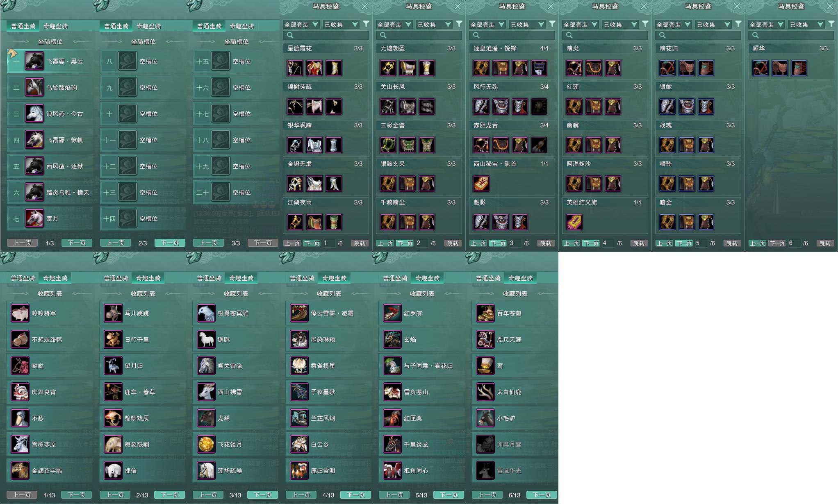Screen dimensions: 838x504
Task: Click filter funnel above the 星渡霞花 set
Action: [366, 24]
